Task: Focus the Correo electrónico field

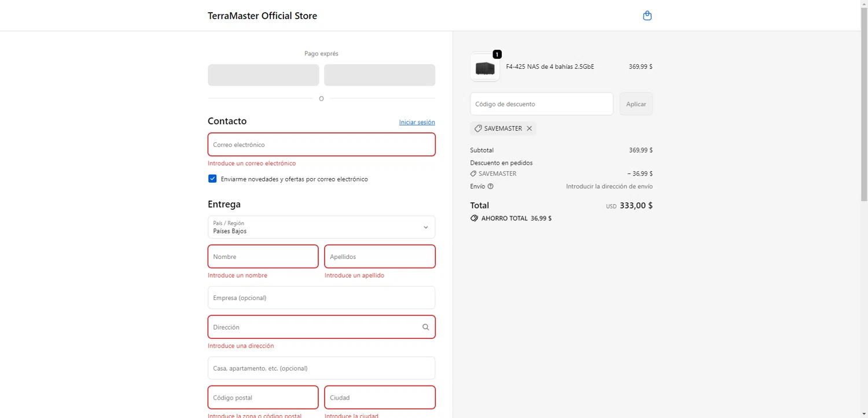Action: coord(321,145)
